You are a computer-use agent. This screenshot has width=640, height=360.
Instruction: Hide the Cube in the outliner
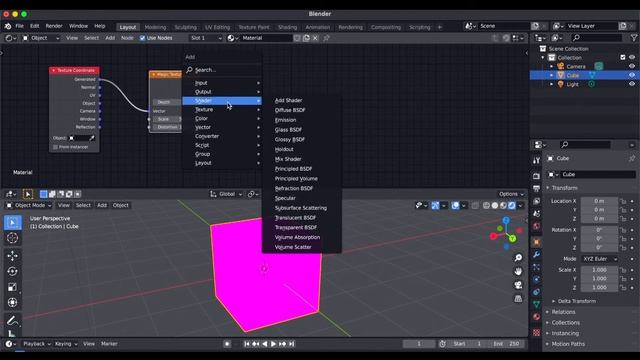(632, 75)
